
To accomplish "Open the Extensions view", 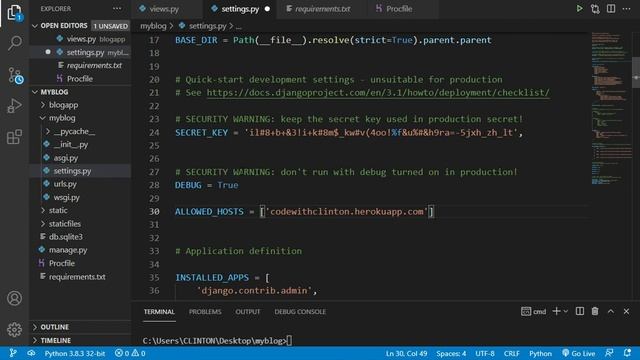I will (x=14, y=137).
